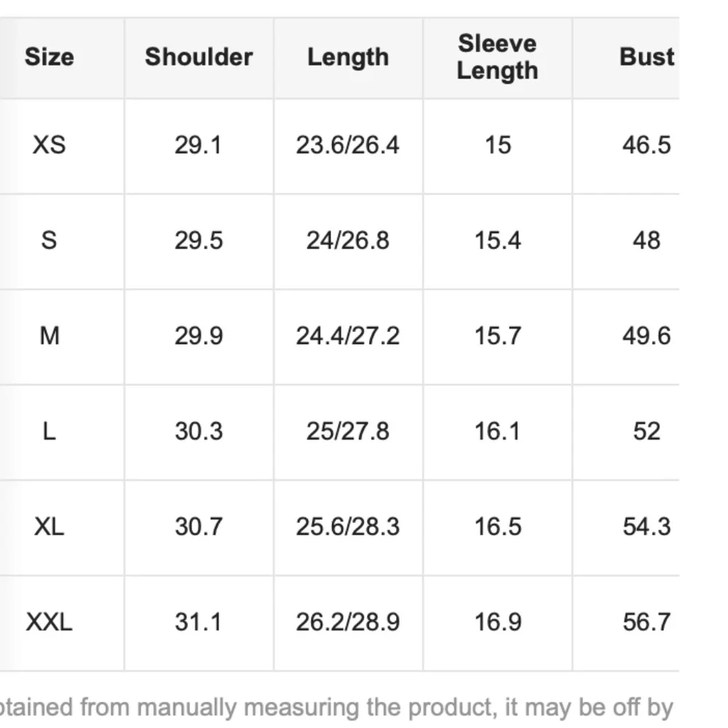Viewport: 728px width, 728px height.
Task: Click bust value 46.5 for XS
Action: [x=646, y=145]
